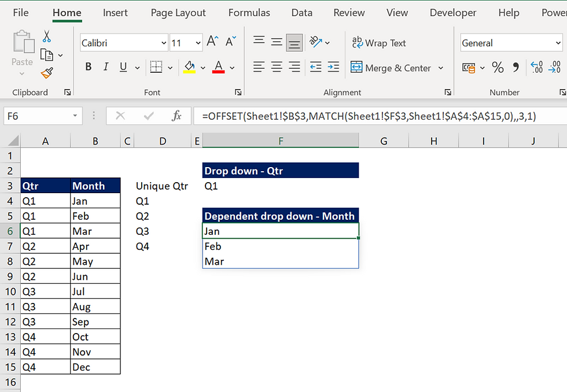This screenshot has height=392, width=567.
Task: Confirm formula entry with checkmark
Action: click(x=149, y=116)
